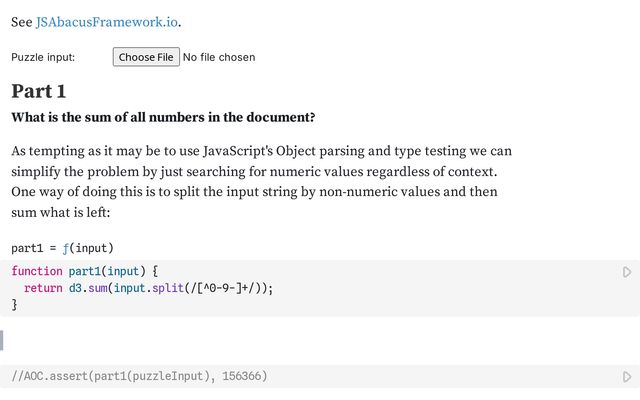Image resolution: width=640 pixels, height=400 pixels.
Task: Click the ƒ function symbol in output
Action: click(63, 248)
